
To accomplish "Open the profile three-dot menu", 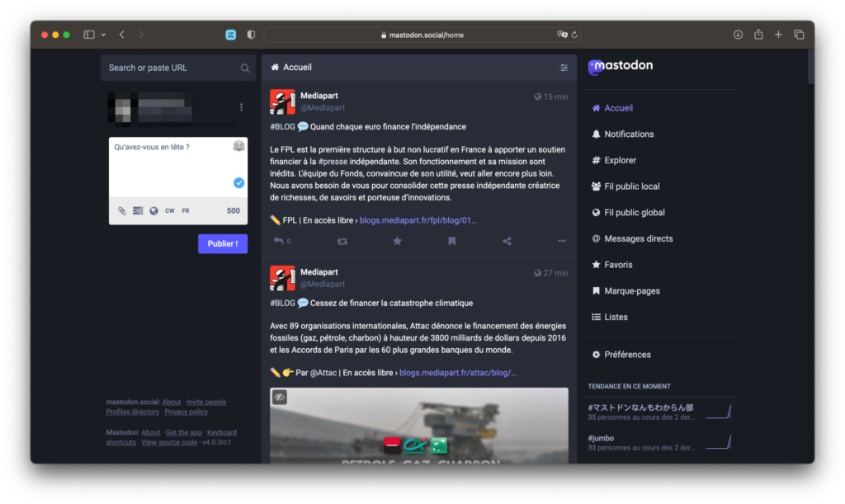I will coord(242,107).
